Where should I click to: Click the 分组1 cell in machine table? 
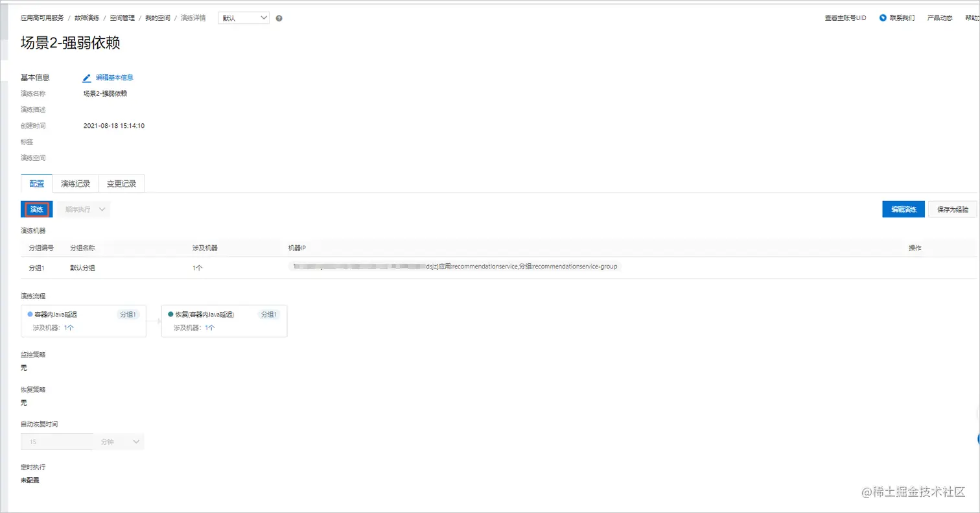pyautogui.click(x=37, y=268)
